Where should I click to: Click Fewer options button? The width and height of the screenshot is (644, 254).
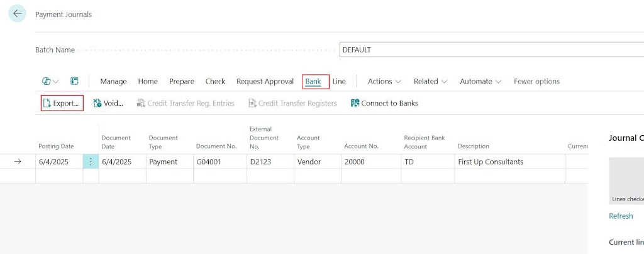536,81
